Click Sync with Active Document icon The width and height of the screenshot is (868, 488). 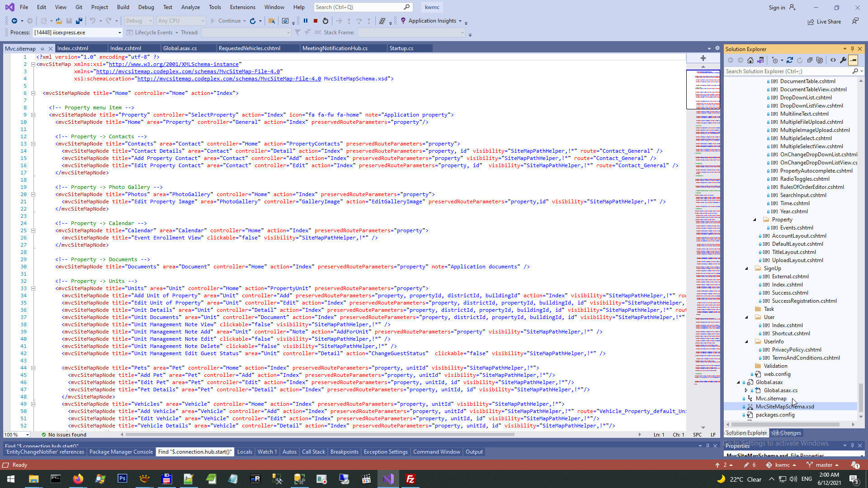point(790,60)
